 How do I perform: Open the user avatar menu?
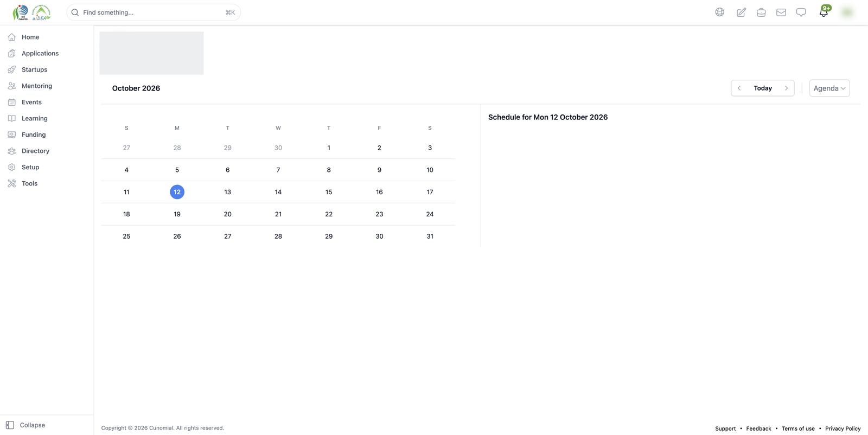click(x=847, y=12)
